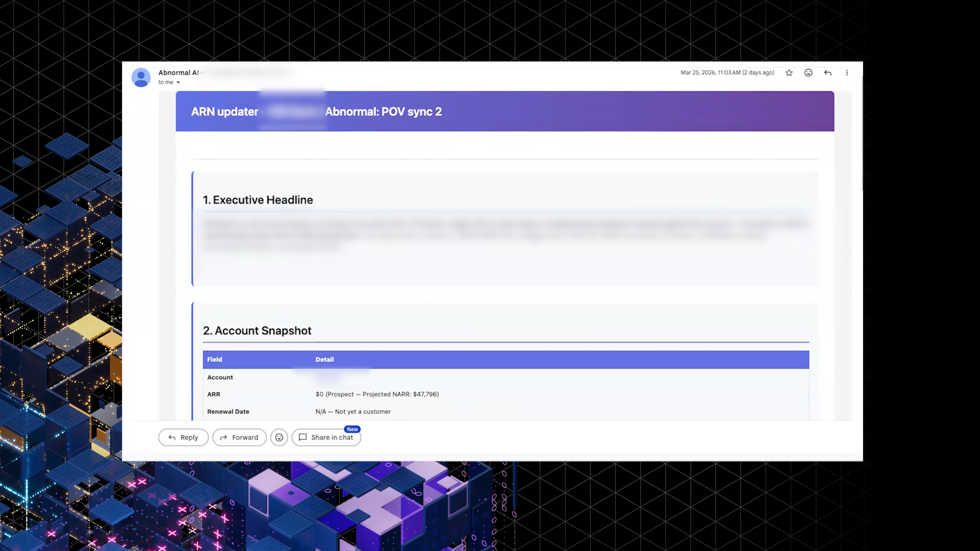Viewport: 980px width, 551px height.
Task: Click the email pane vertical scrollbar
Action: [x=862, y=133]
